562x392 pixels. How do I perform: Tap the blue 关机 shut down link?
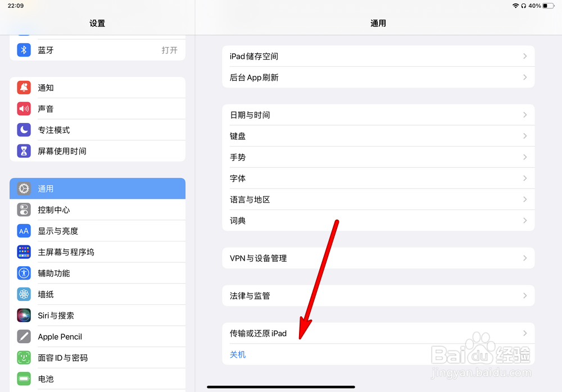click(238, 354)
